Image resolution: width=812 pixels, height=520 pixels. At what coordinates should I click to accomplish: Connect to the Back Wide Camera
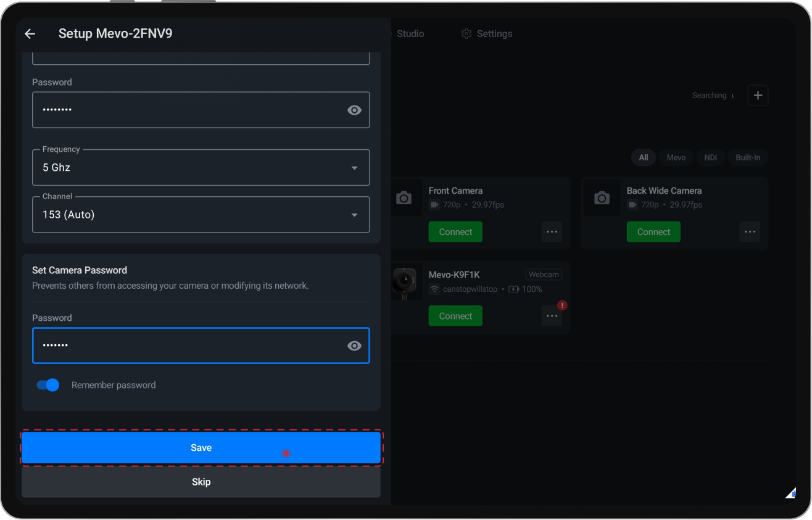pyautogui.click(x=653, y=232)
